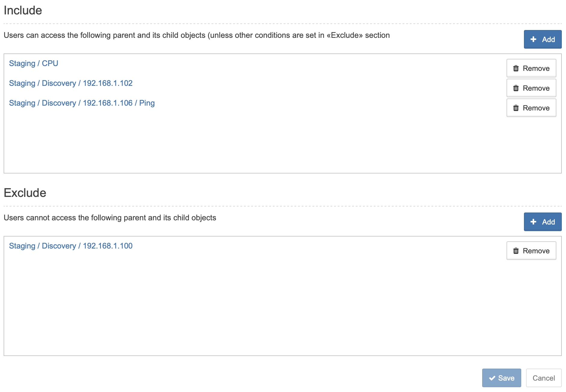Click the Include section heading
The image size is (566, 392).
click(23, 11)
